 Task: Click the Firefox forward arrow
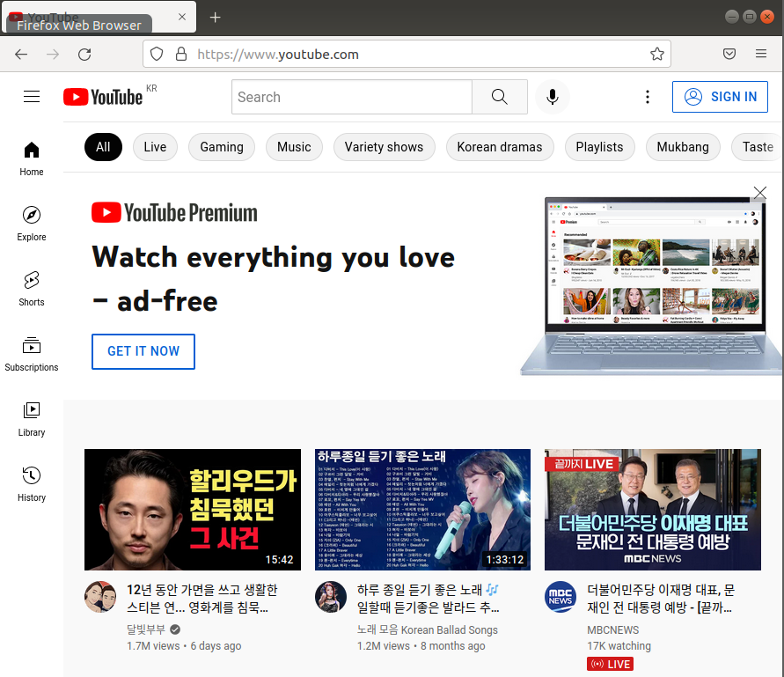point(53,54)
